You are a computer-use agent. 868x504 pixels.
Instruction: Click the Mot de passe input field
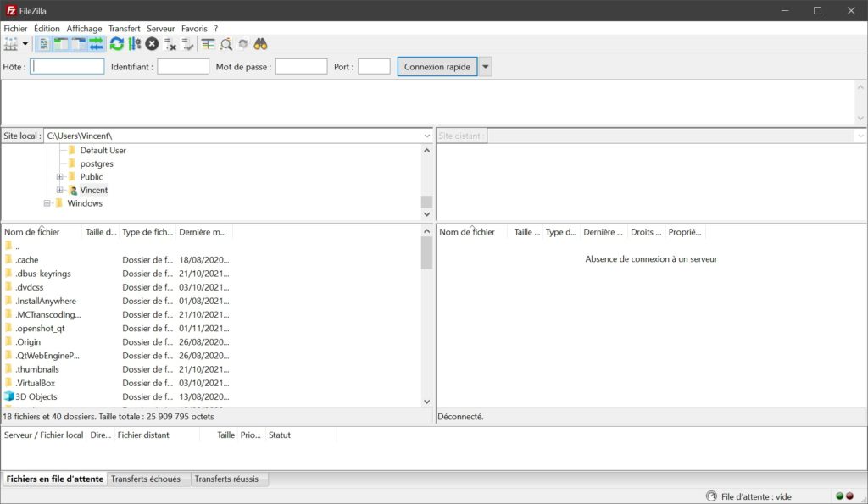point(302,67)
